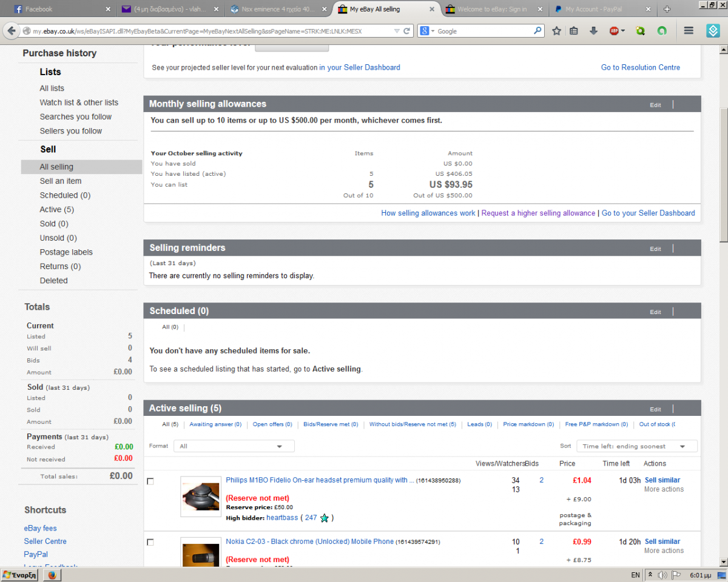Click How selling allowances work link
Image resolution: width=728 pixels, height=582 pixels.
point(428,213)
